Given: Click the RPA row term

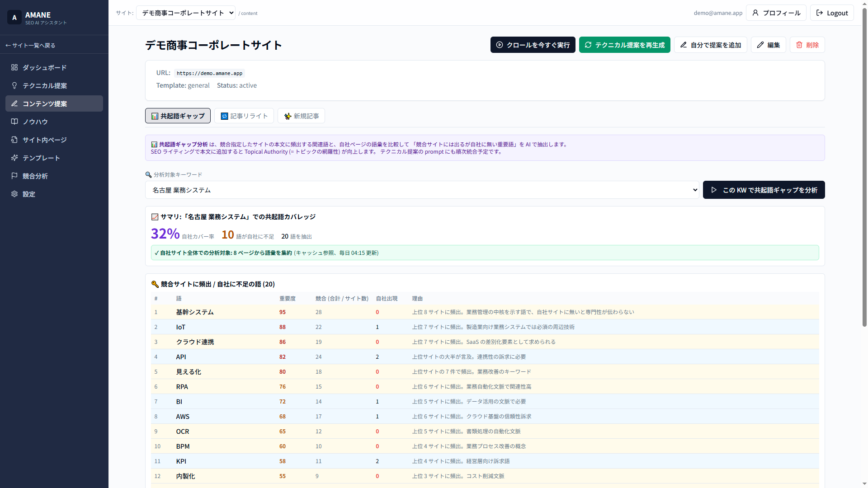Looking at the screenshot, I should pos(182,387).
